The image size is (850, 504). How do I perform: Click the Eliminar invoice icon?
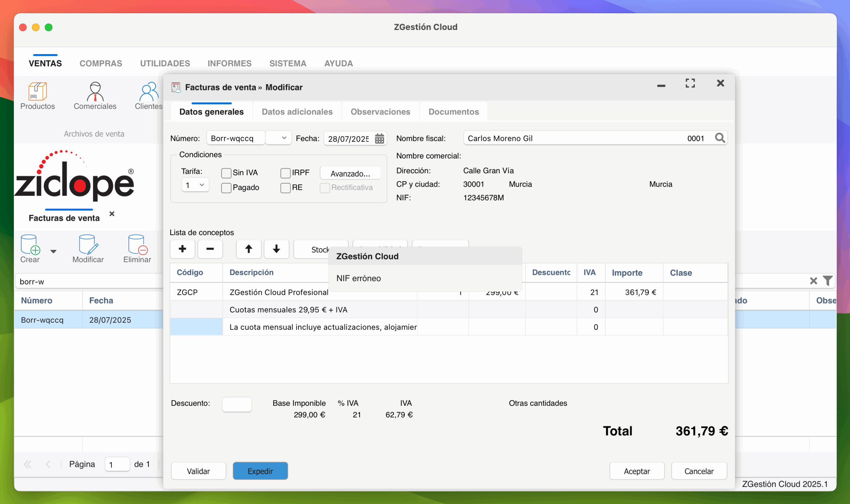coord(137,249)
